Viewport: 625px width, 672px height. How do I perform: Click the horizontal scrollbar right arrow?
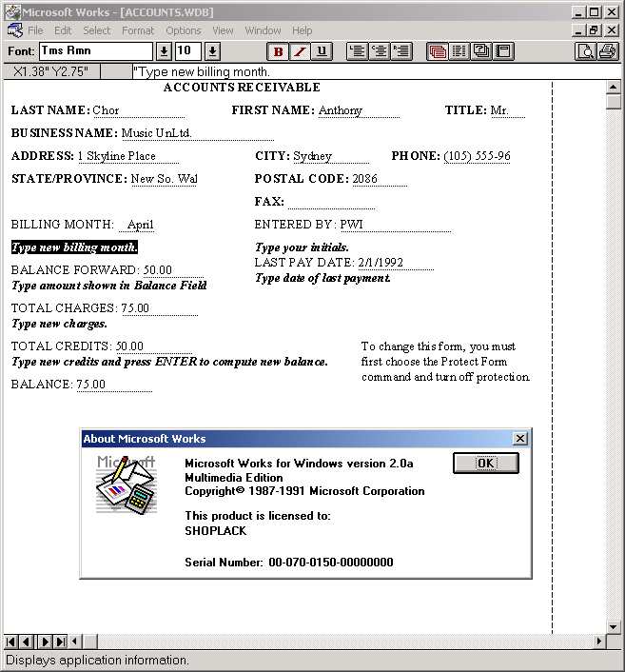point(599,642)
